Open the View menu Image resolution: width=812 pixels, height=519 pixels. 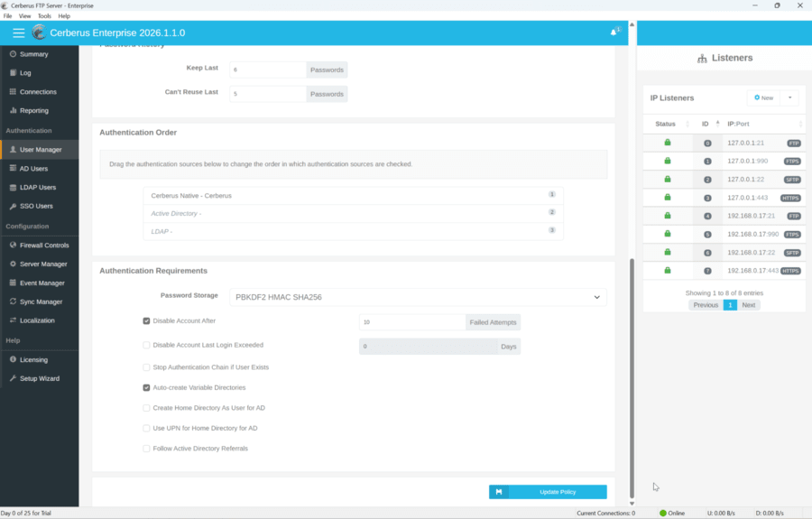click(x=24, y=16)
